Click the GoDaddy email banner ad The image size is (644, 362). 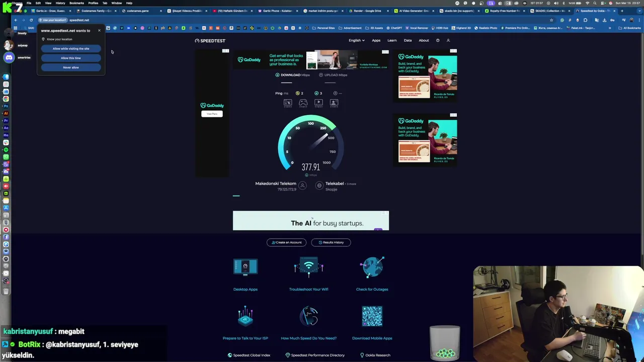tap(311, 60)
